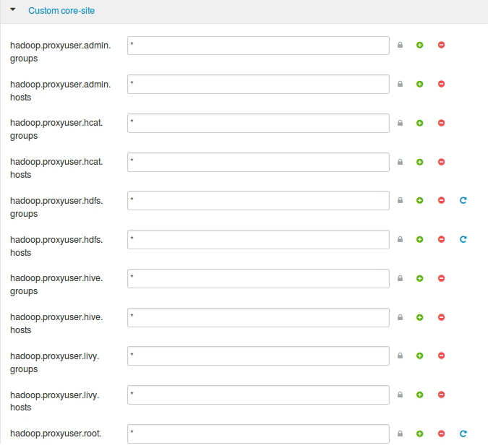Screen dimensions: 488x448
Task: Click green plus for hadoop.proxyuser.hive.hosts
Action: click(419, 317)
